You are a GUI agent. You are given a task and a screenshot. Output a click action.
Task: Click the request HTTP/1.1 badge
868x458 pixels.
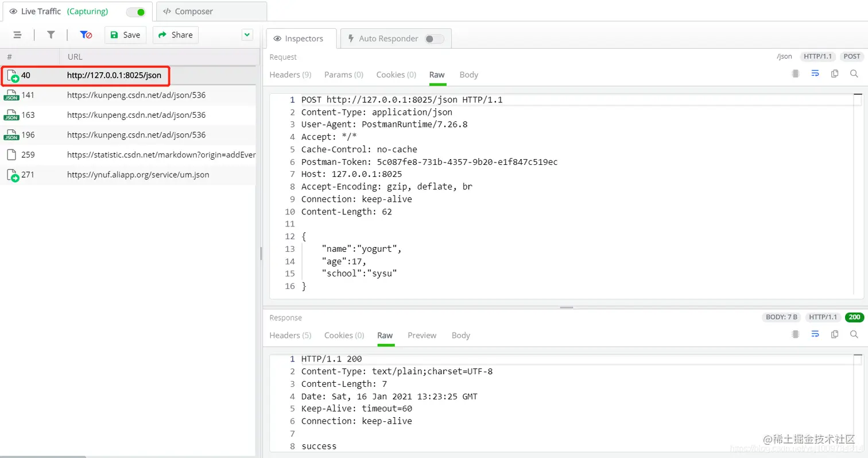point(818,56)
